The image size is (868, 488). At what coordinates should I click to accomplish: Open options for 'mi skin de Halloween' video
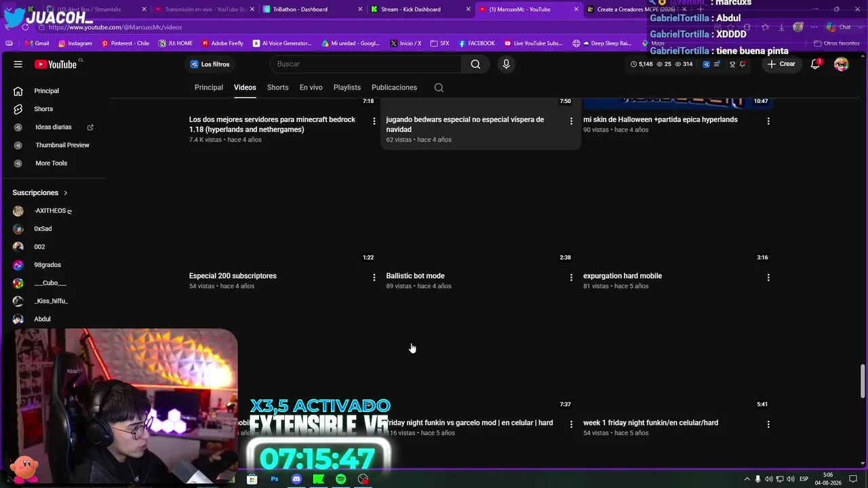coord(768,121)
